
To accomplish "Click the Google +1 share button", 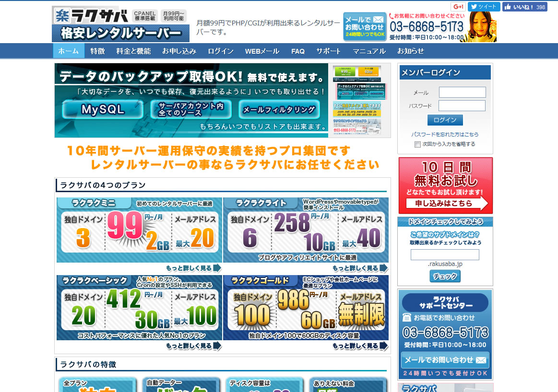I will 458,7.
